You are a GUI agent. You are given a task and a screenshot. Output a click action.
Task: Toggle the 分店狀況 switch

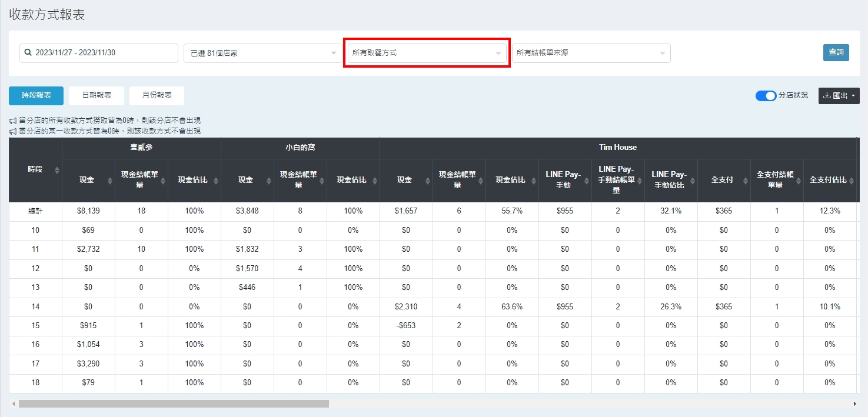[766, 96]
